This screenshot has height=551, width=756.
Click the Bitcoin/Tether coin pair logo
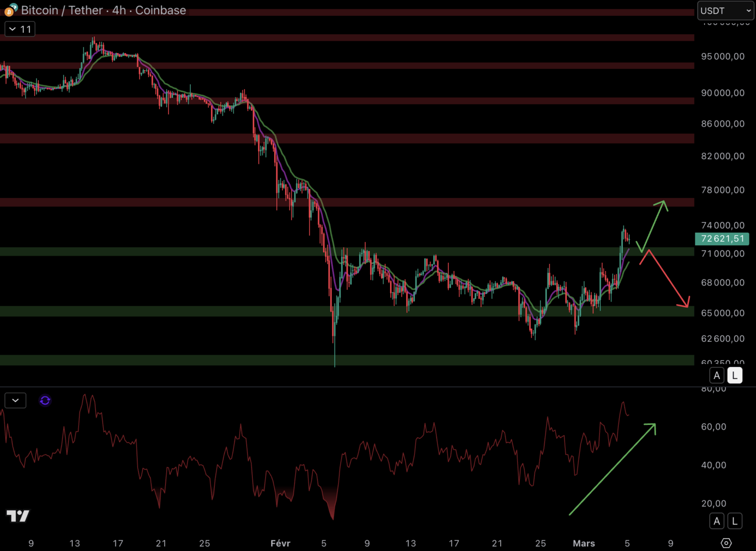click(x=10, y=10)
